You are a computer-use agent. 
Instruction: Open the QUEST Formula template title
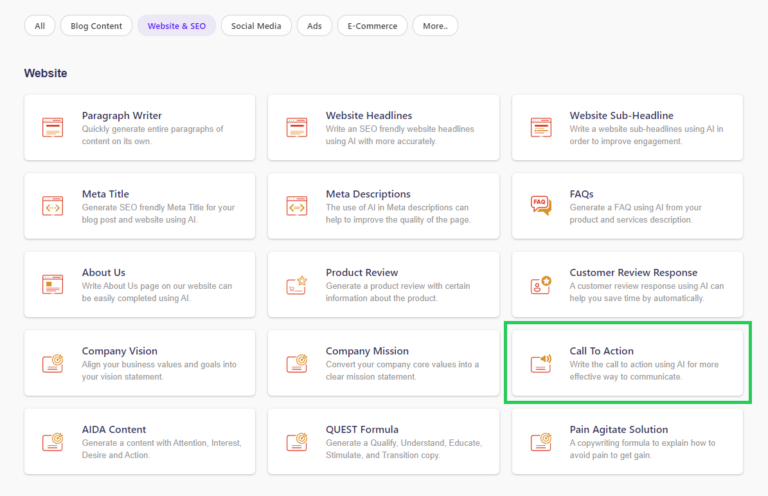362,430
